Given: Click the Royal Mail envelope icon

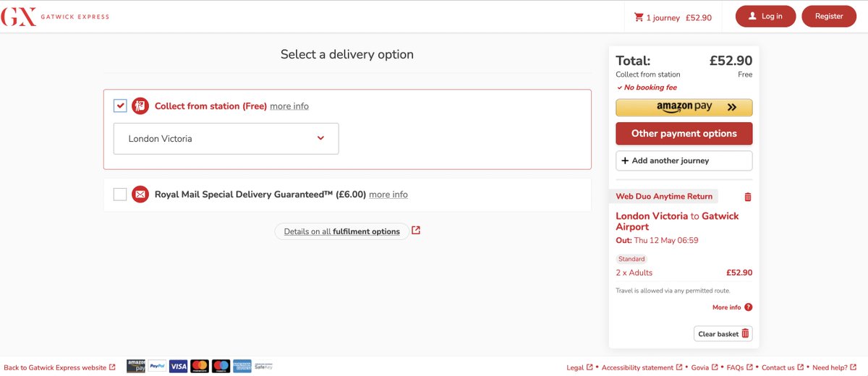Looking at the screenshot, I should (x=140, y=195).
